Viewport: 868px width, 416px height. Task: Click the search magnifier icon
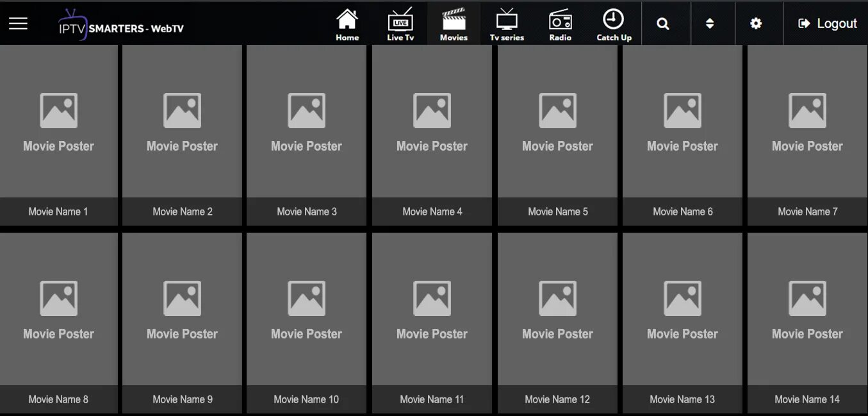point(663,24)
